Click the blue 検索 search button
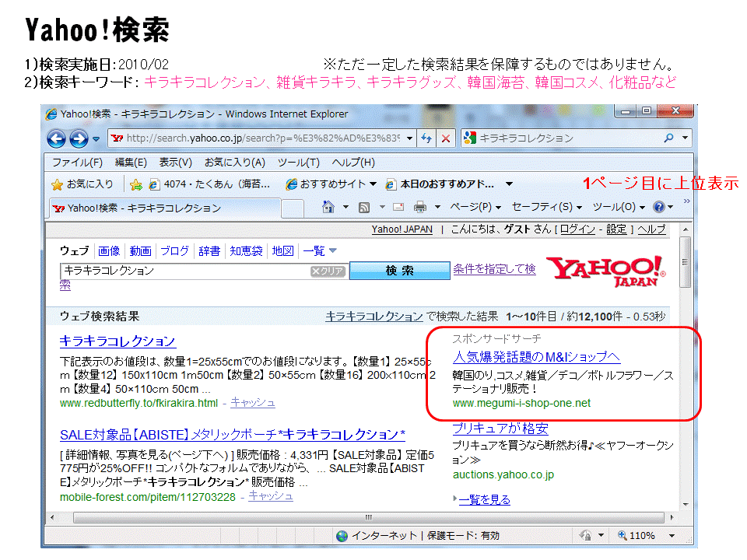747x560 pixels. 400,271
